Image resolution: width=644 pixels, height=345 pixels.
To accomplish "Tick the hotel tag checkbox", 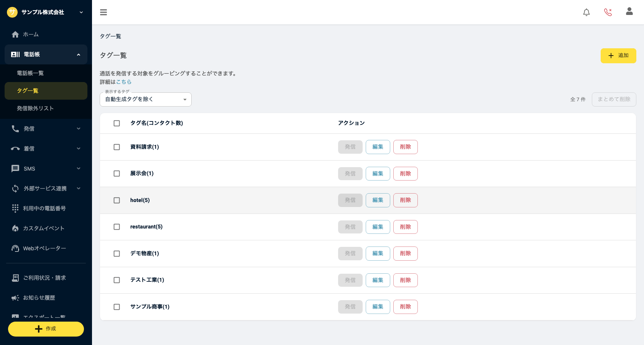I will tap(117, 200).
